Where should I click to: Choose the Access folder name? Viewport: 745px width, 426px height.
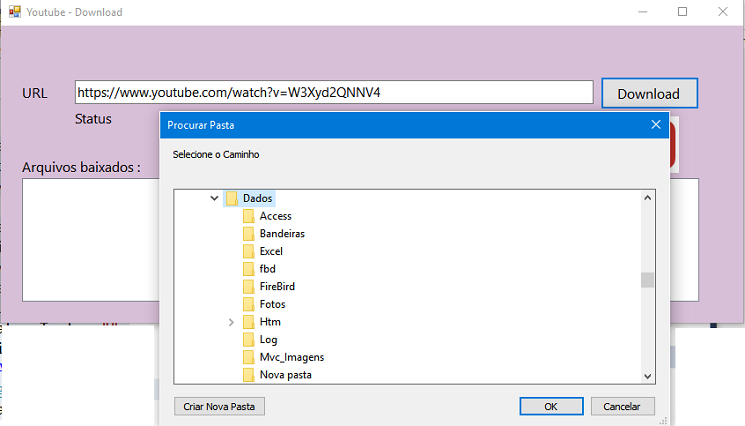click(x=276, y=216)
